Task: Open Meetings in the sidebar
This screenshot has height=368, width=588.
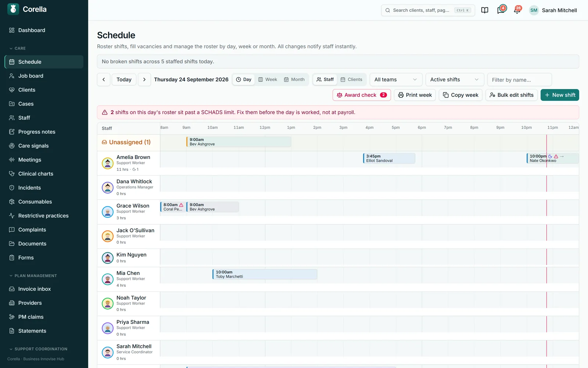Action: click(x=44, y=160)
